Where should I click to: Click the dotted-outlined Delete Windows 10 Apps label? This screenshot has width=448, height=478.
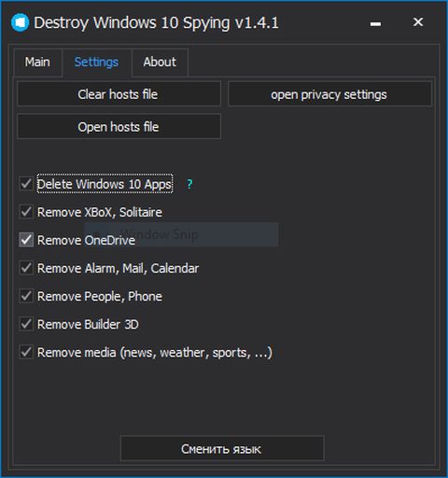105,184
